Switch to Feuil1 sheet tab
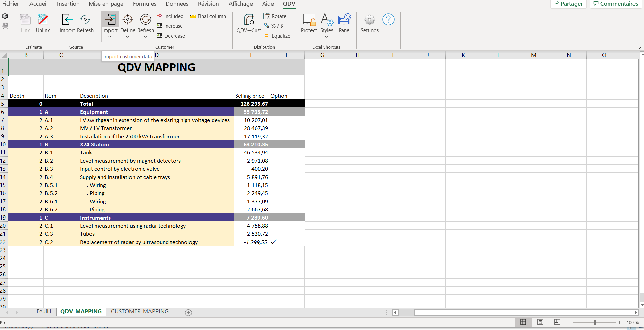 click(44, 312)
